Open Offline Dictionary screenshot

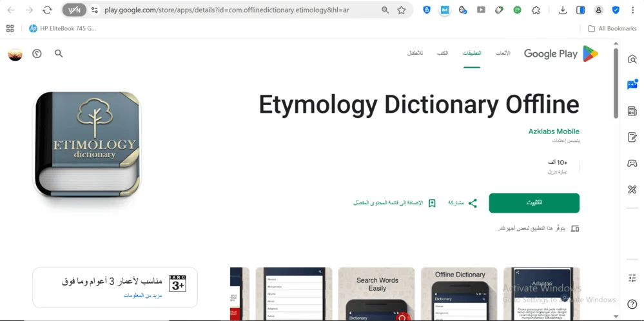tap(459, 294)
